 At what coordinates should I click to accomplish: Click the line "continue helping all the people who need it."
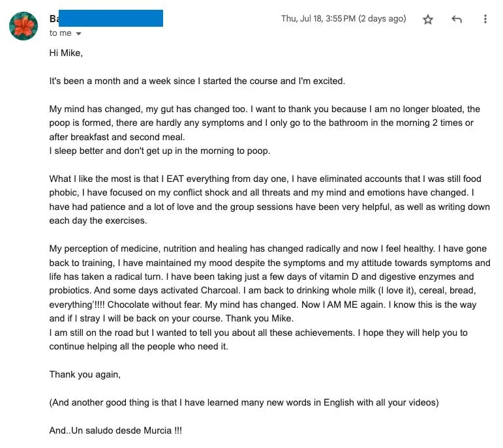tap(138, 346)
